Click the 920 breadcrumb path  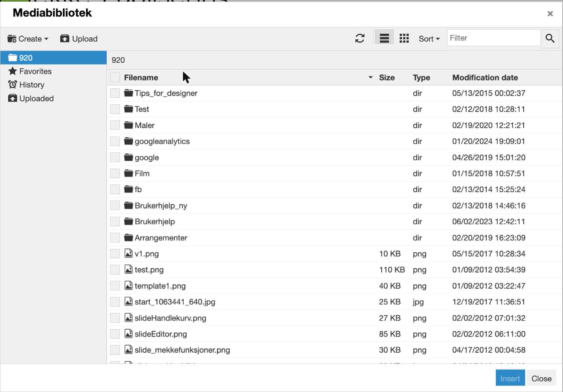pos(118,60)
